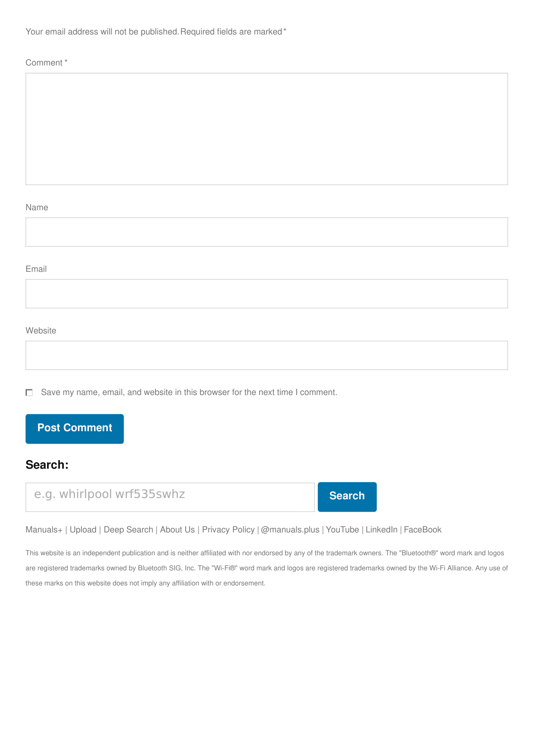Open the YouTube footer link
The width and height of the screenshot is (534, 756).
[342, 530]
